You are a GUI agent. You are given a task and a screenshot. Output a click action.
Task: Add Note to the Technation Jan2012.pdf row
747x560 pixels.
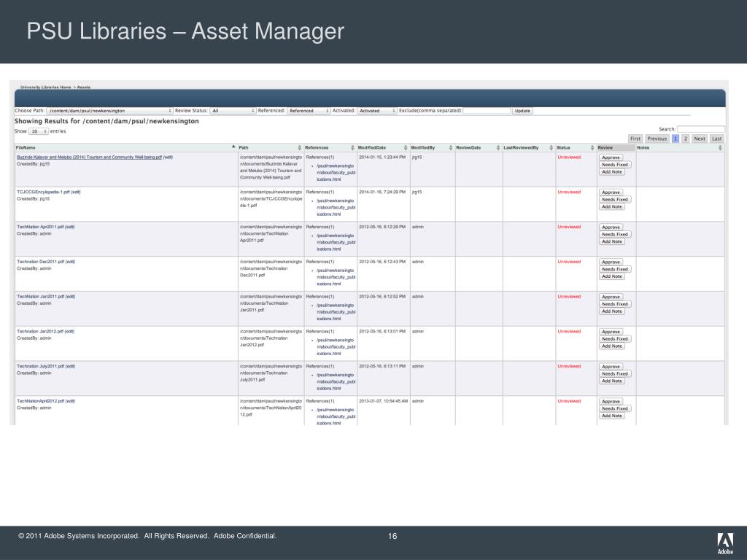point(612,346)
